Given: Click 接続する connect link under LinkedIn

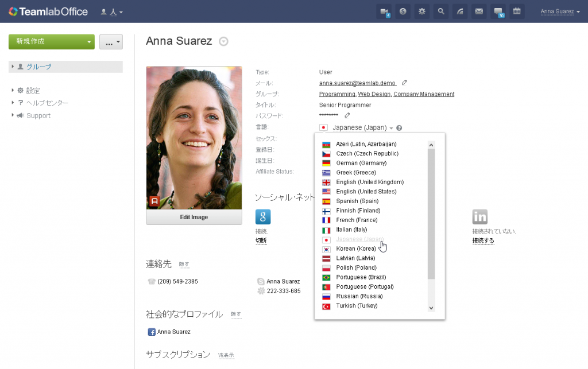Looking at the screenshot, I should coord(483,240).
